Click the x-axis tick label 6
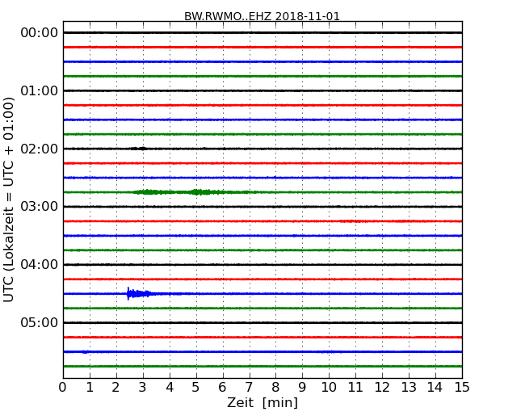The image size is (525, 420). pos(222,388)
